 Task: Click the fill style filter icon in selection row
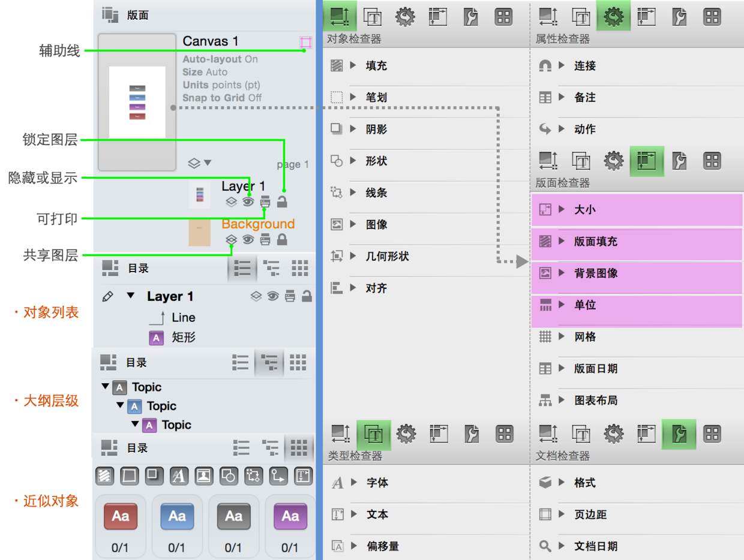pos(105,476)
